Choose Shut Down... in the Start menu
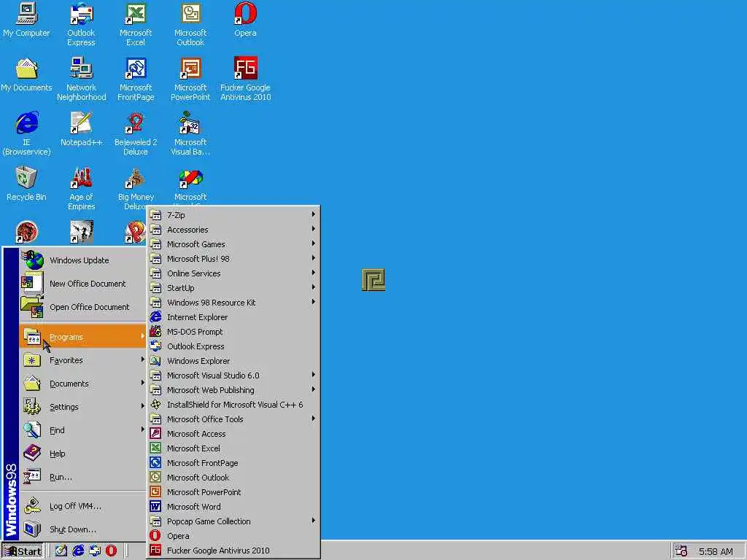747x560 pixels. coord(82,529)
